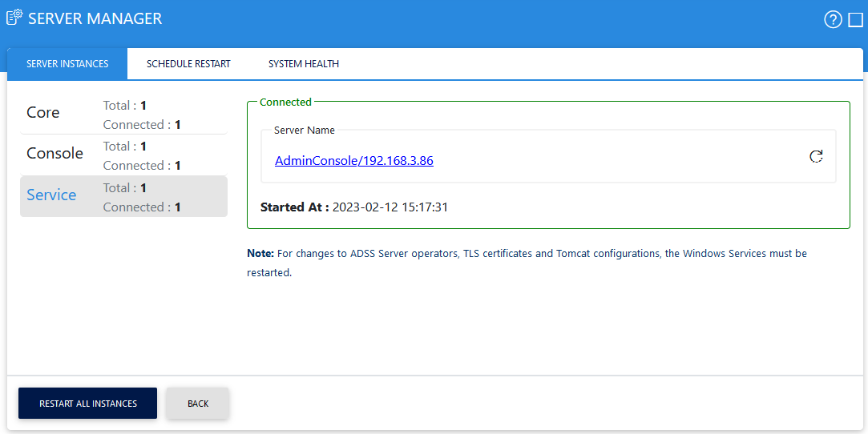Click the Server Name field label

(305, 131)
